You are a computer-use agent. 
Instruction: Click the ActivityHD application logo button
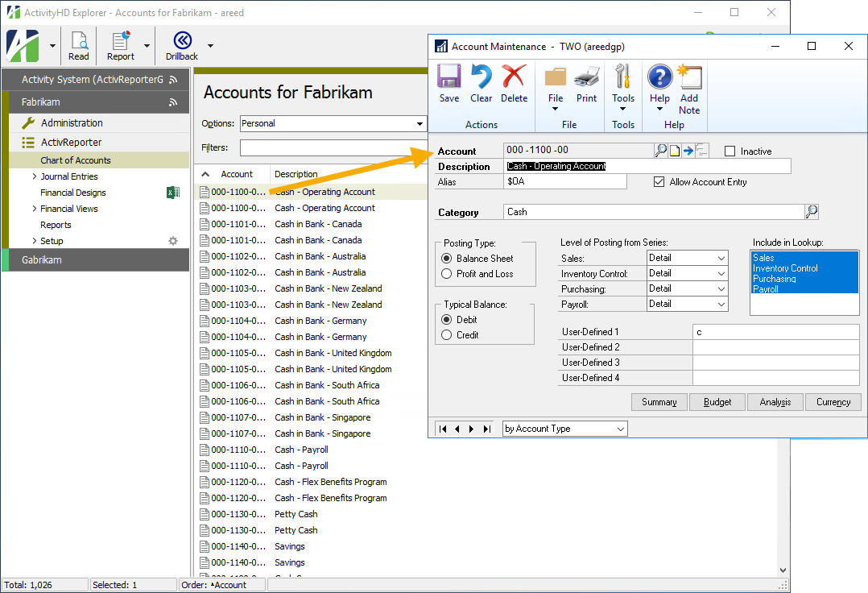(23, 46)
